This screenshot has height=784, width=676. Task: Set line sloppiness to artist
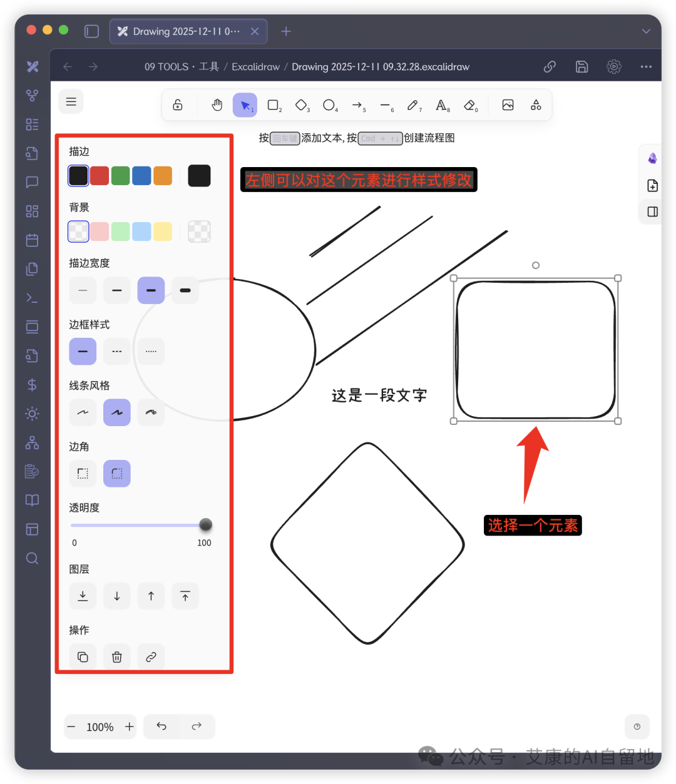117,412
